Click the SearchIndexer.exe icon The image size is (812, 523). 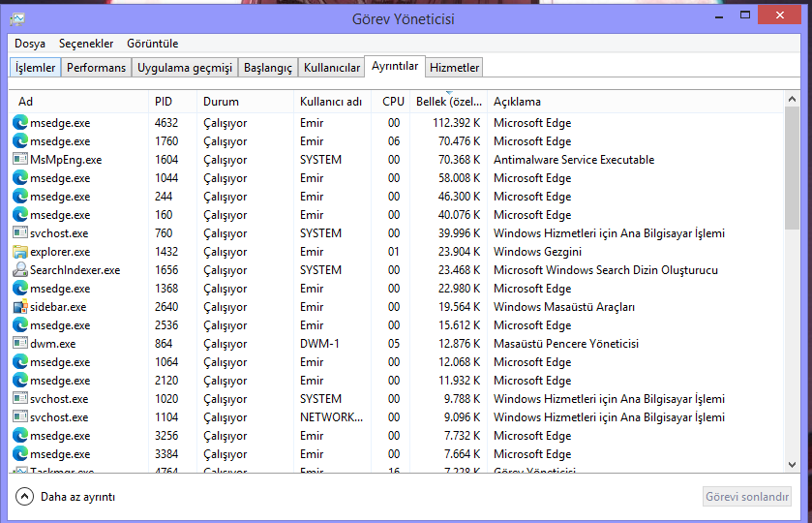point(19,269)
